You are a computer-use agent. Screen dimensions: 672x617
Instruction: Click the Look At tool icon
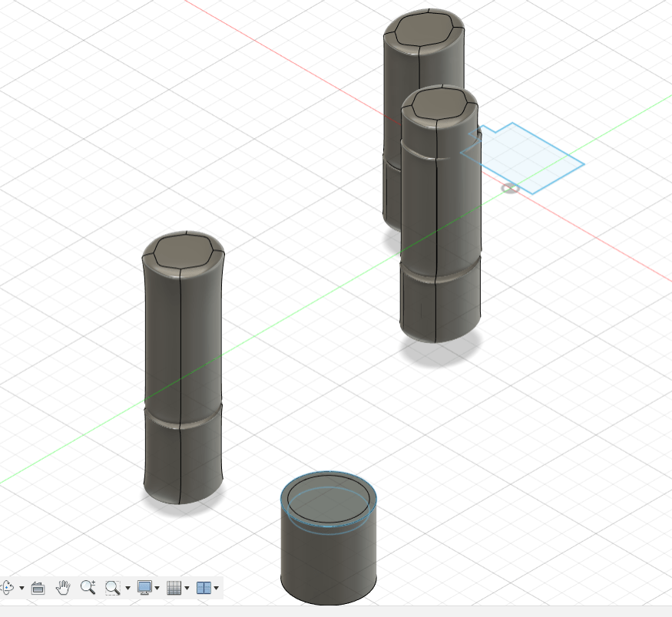[x=38, y=588]
